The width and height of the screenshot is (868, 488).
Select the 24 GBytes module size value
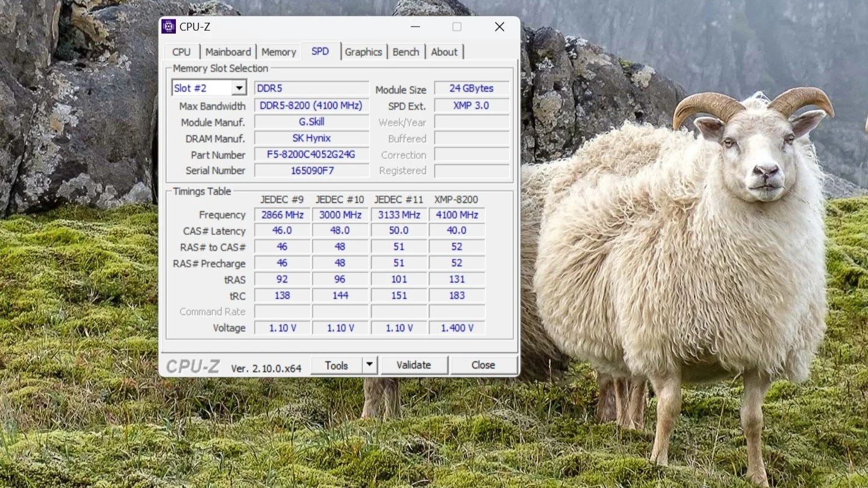point(472,88)
